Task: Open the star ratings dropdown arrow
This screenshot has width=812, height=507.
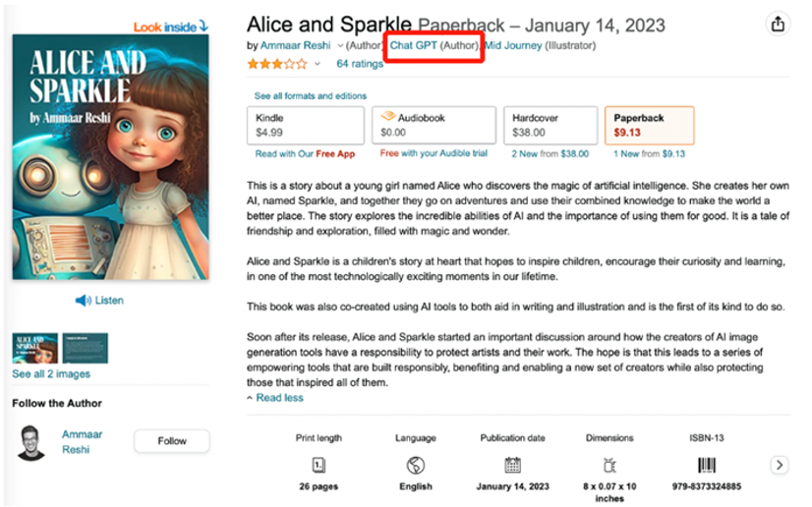Action: click(318, 65)
